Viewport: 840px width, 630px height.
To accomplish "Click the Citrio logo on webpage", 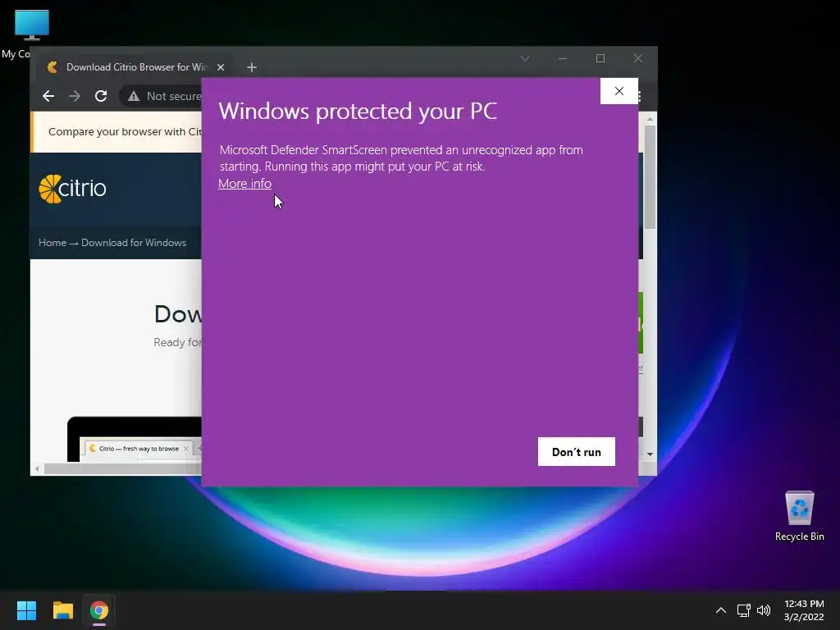I will click(x=72, y=189).
